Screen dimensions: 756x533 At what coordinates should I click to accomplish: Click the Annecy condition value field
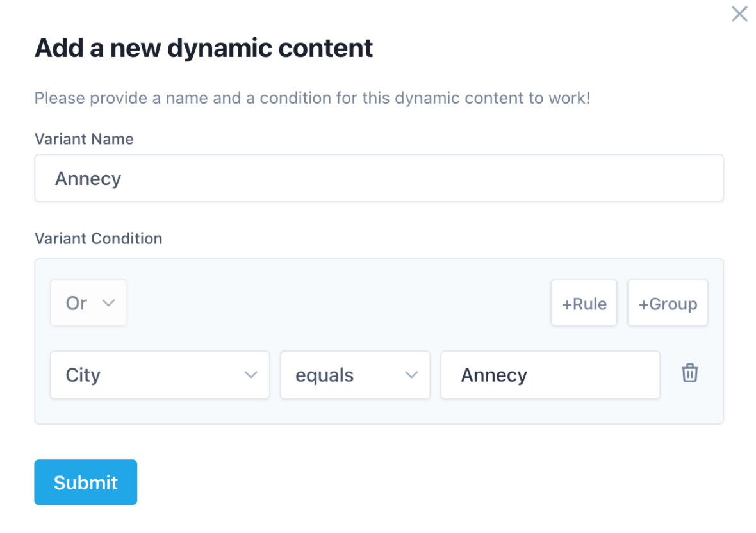(550, 375)
